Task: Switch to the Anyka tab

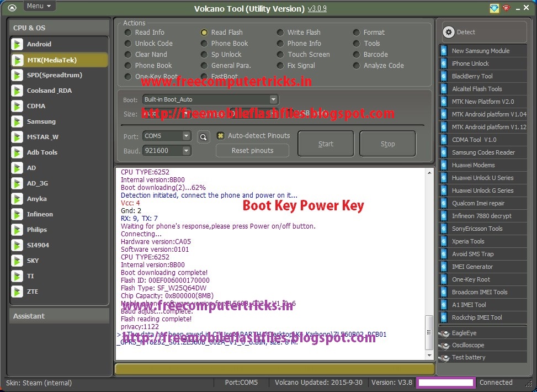Action: coord(59,199)
